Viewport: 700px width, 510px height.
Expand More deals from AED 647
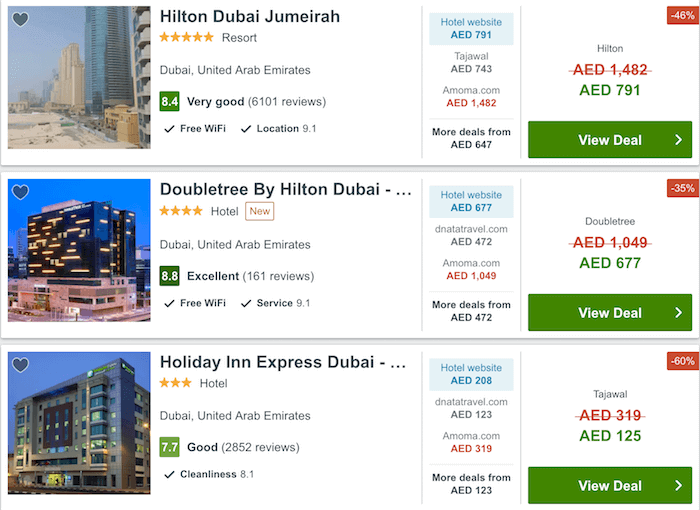471,138
